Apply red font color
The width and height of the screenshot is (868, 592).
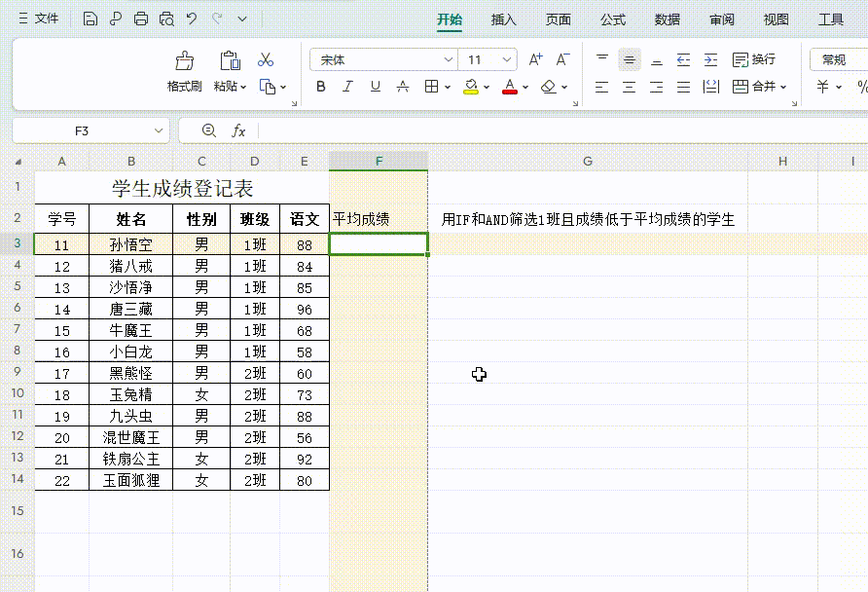point(510,87)
